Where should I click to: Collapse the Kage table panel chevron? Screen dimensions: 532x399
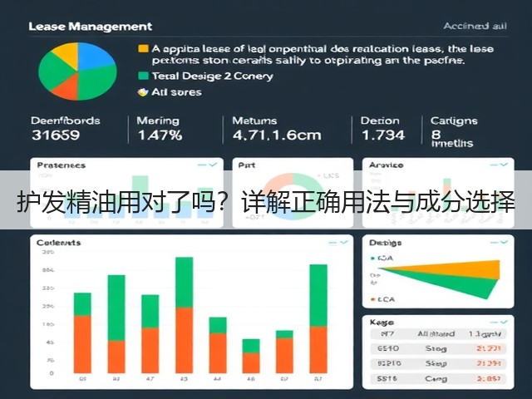pyautogui.click(x=504, y=322)
